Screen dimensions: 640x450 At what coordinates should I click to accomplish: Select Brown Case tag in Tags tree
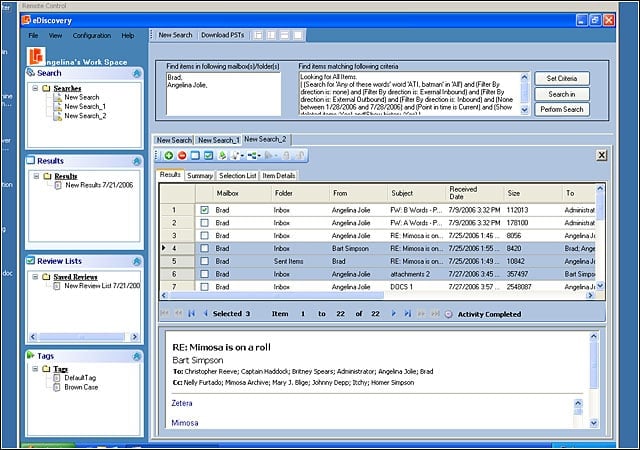point(81,387)
